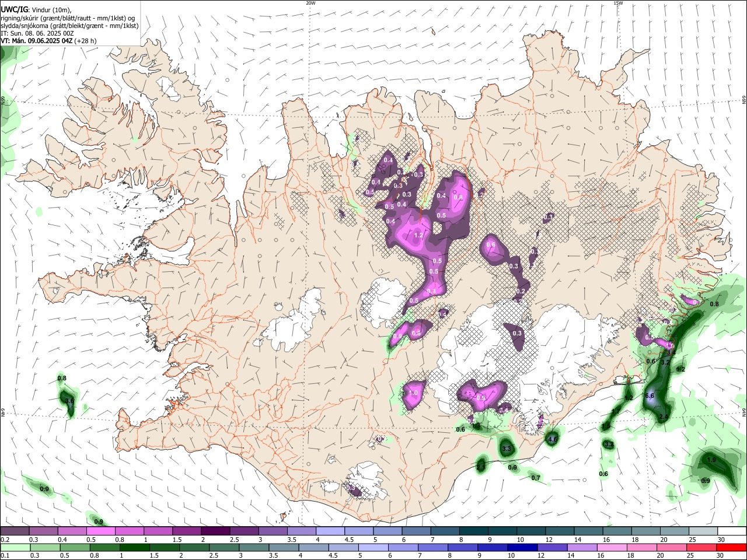
Task: Click the 'VT: Mán. 09.06.2025 04Z' valid time text
Action: (x=37, y=41)
